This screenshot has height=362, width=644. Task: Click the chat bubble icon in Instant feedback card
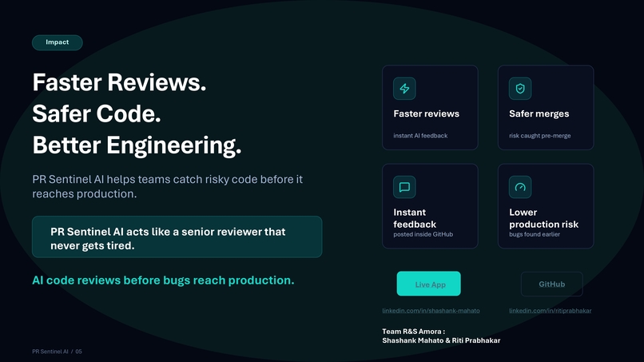(404, 187)
